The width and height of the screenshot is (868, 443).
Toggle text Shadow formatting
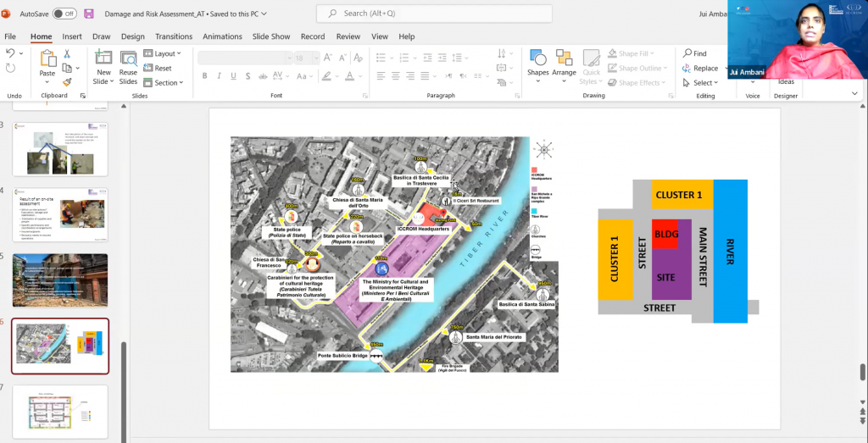point(248,75)
